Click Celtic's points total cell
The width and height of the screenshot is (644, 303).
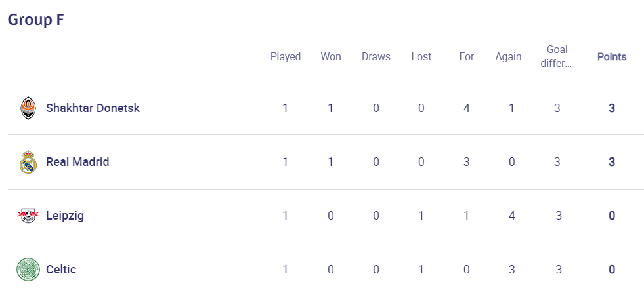pos(612,270)
